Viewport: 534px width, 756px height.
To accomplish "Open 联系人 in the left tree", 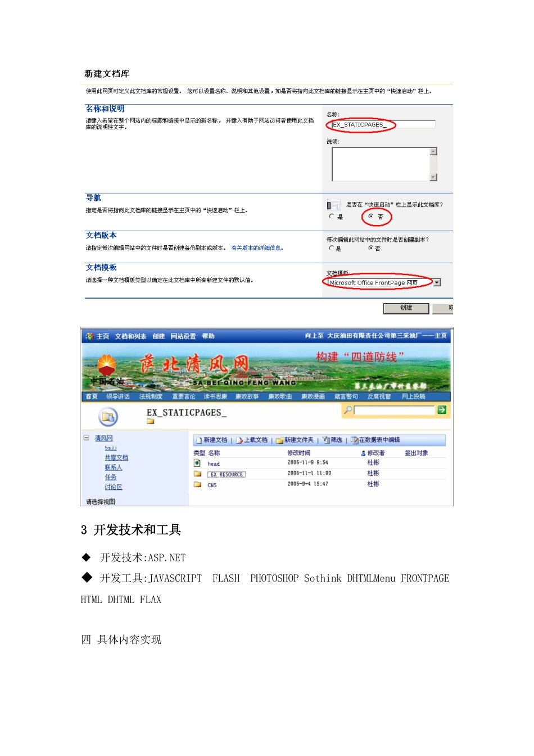I will 113,467.
